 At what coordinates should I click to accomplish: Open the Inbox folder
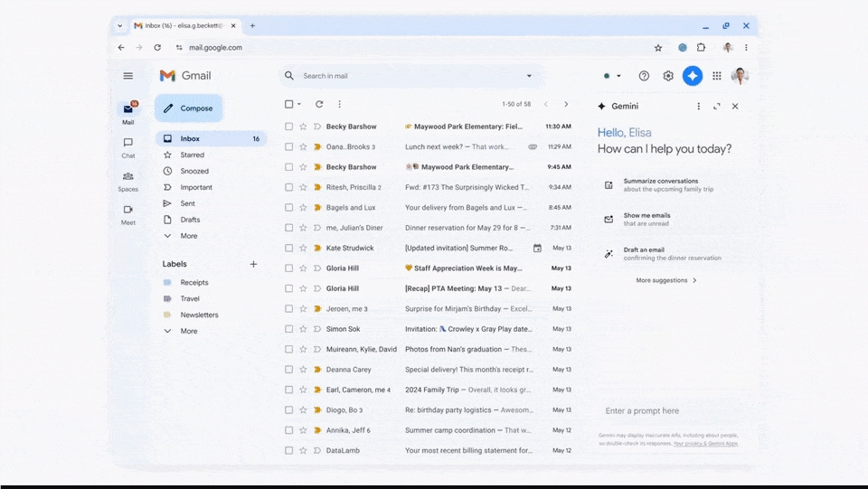(x=211, y=139)
